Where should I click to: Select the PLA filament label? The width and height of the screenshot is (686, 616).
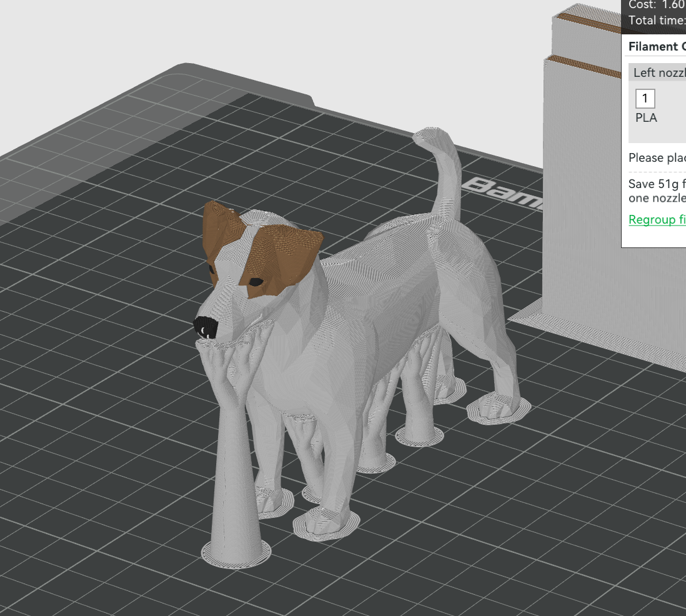(x=646, y=117)
